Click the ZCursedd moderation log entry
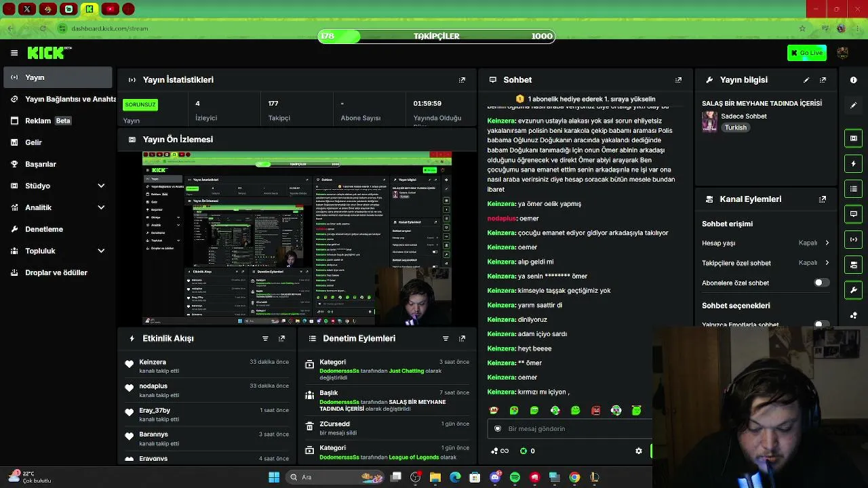Image resolution: width=868 pixels, height=488 pixels. tap(387, 428)
